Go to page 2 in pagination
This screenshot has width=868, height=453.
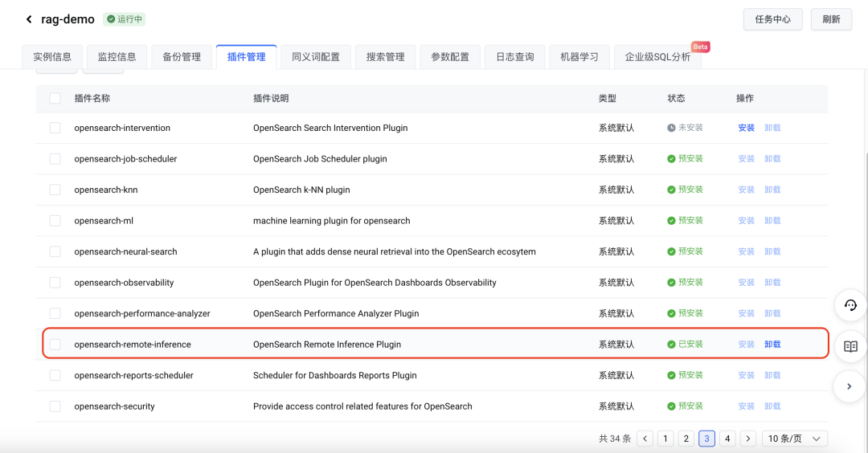pos(686,439)
